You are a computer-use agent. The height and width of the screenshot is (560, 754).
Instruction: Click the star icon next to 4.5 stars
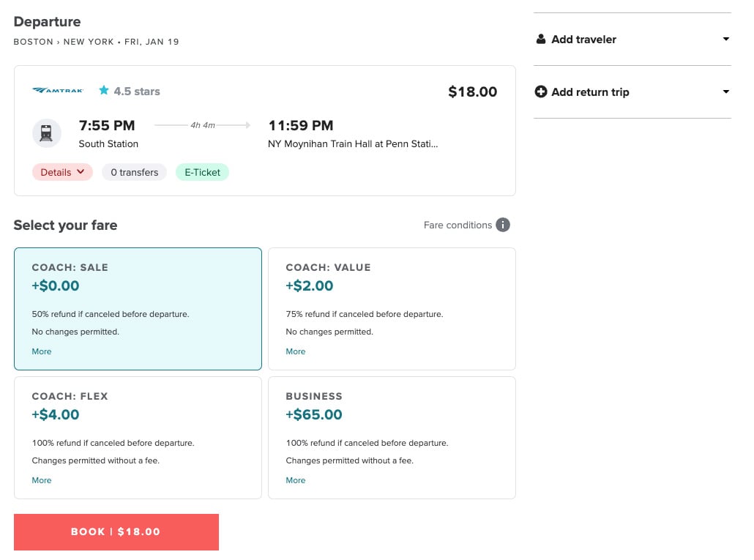pos(103,91)
